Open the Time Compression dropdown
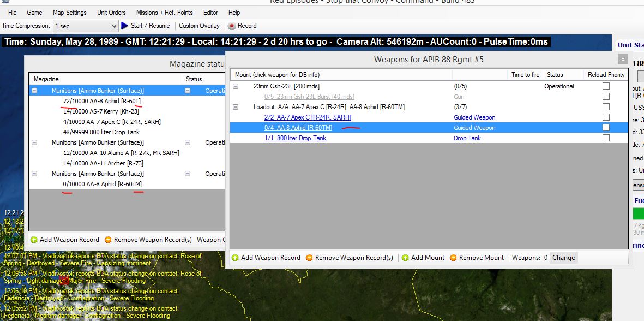 [86, 26]
